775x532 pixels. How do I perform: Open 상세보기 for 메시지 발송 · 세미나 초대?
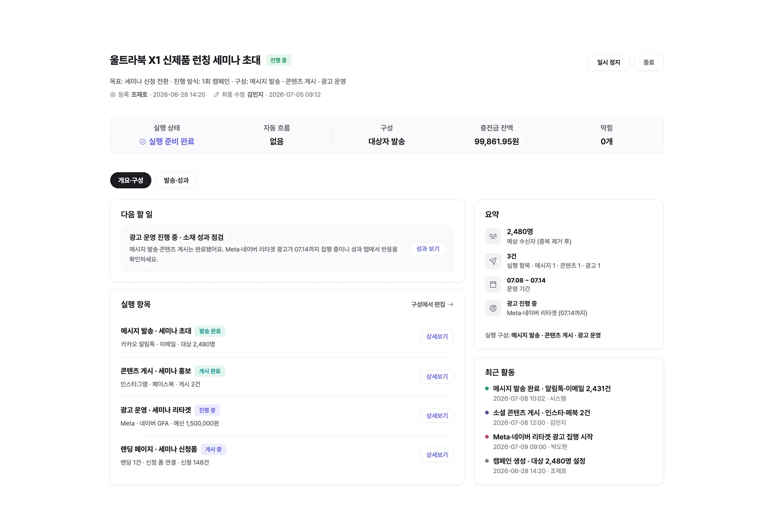(x=437, y=336)
